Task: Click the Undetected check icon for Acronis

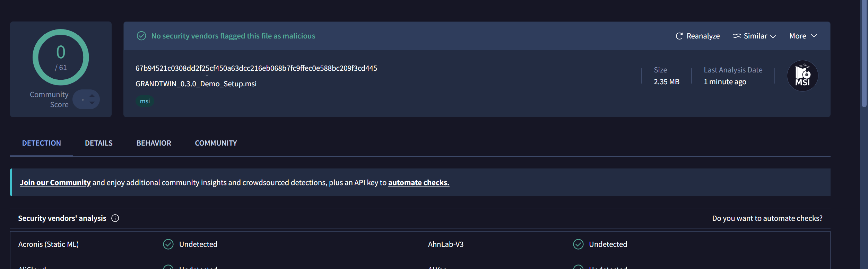Action: (168, 244)
